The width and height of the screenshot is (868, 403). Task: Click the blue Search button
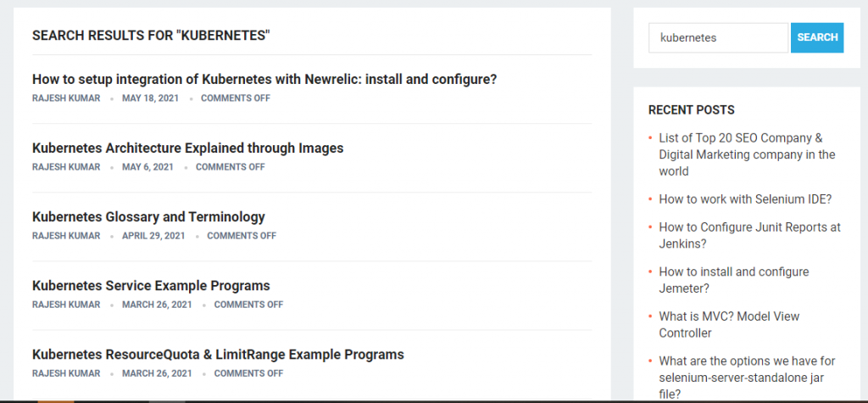[817, 37]
